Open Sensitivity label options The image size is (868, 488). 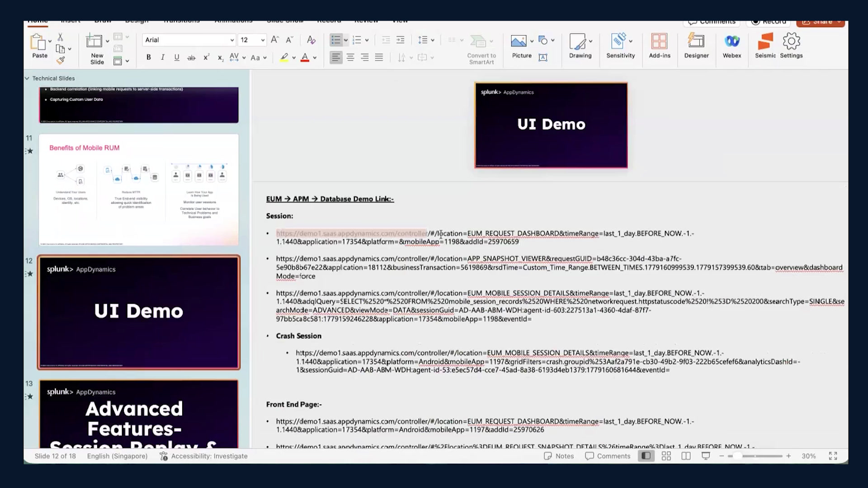620,46
